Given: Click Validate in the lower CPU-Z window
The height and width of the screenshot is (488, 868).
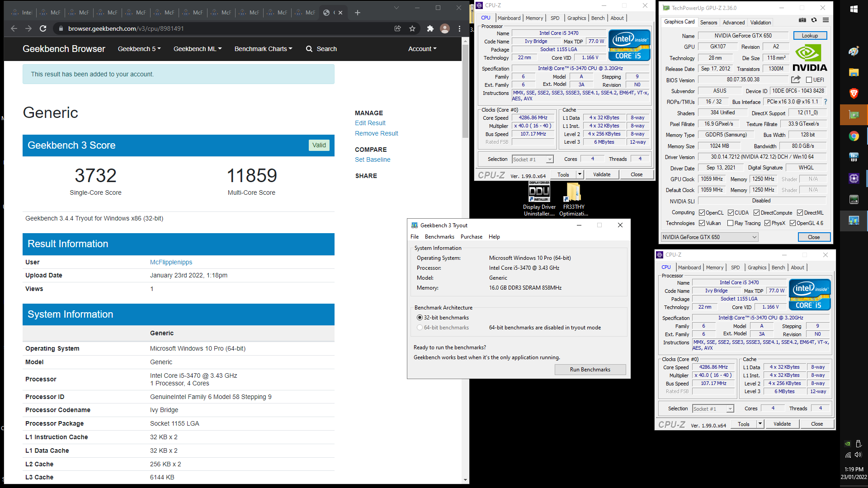Looking at the screenshot, I should coord(782,424).
